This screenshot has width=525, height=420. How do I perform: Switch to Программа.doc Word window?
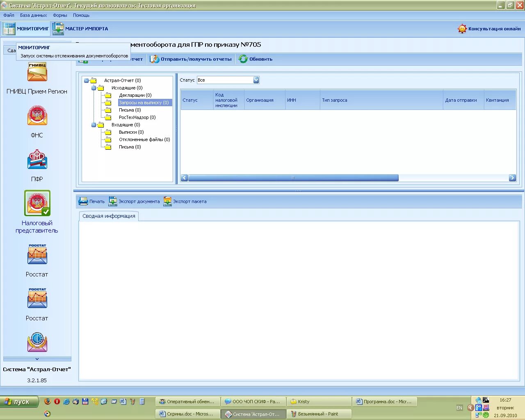(385, 402)
